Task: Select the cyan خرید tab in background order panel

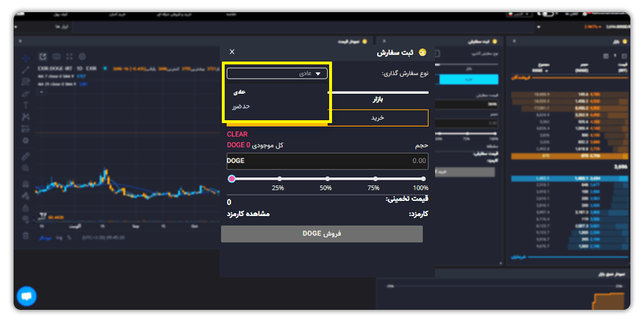Action: tap(469, 79)
